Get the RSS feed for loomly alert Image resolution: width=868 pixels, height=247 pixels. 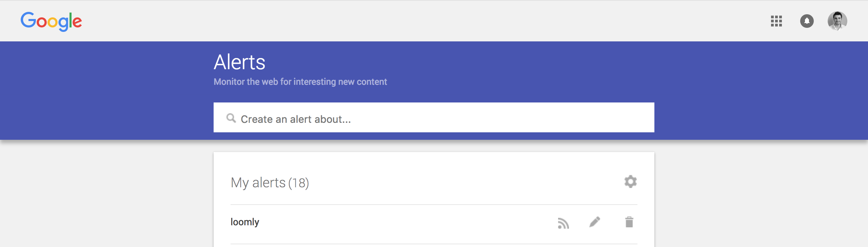coord(563,223)
